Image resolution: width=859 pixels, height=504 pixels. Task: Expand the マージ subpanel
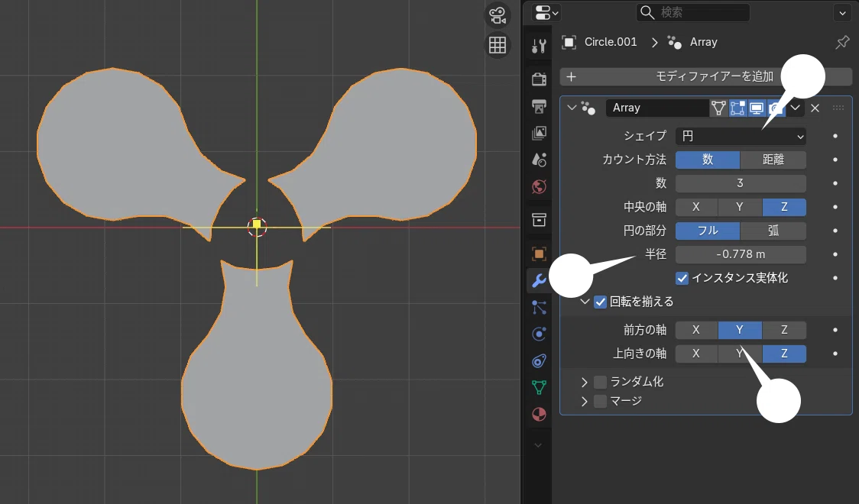(585, 401)
